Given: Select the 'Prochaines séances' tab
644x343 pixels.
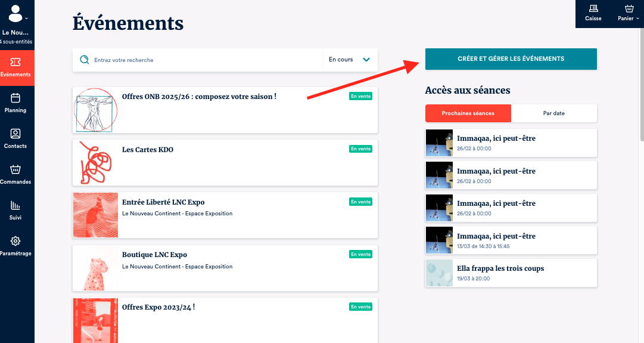Looking at the screenshot, I should tap(468, 113).
